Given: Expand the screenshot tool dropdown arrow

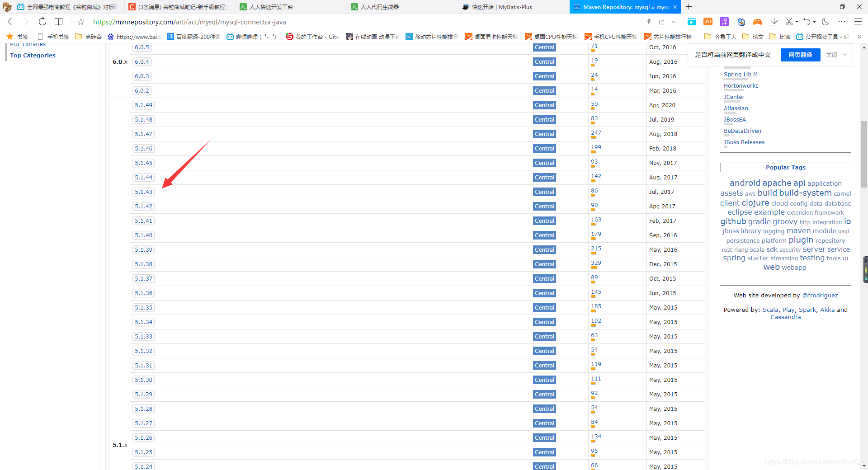Looking at the screenshot, I should [797, 22].
